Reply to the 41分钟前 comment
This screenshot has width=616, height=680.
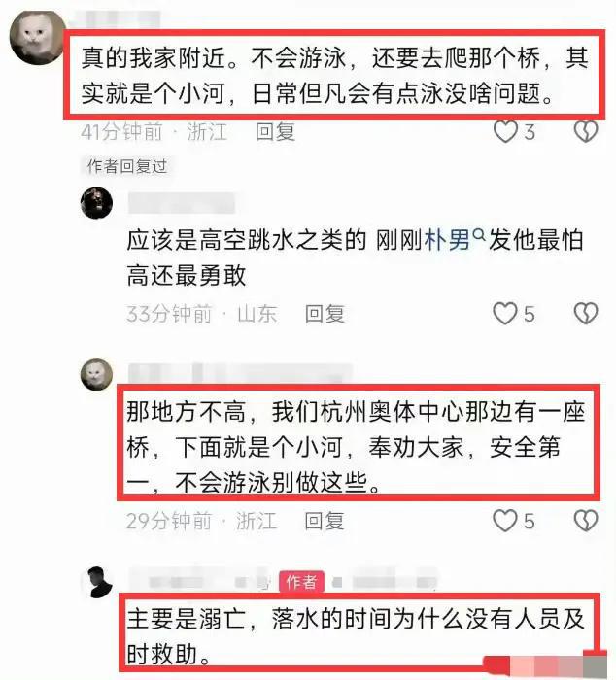pyautogui.click(x=275, y=132)
